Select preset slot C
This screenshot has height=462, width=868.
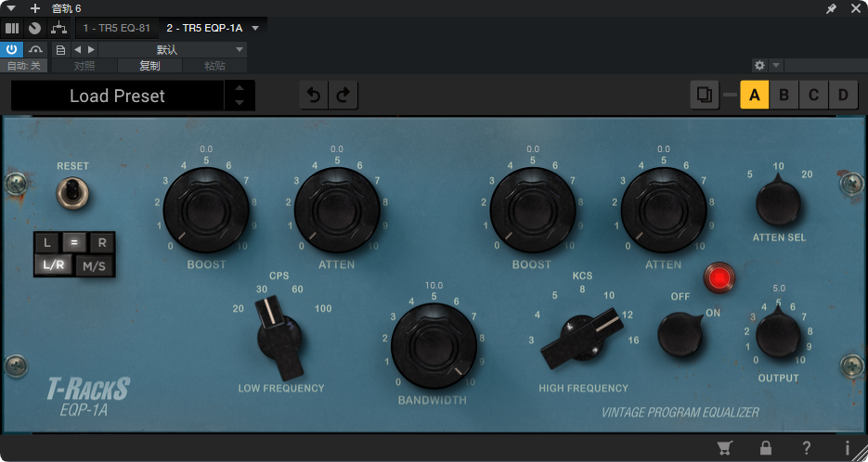point(813,95)
